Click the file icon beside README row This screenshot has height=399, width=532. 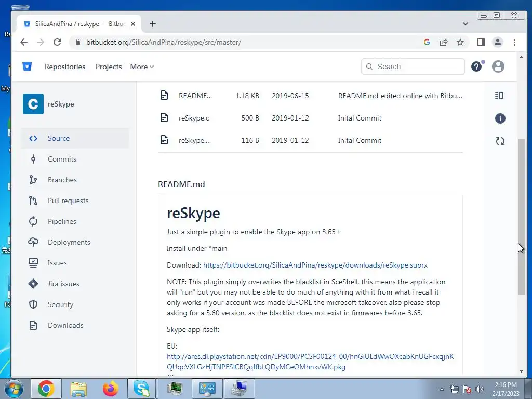click(164, 96)
